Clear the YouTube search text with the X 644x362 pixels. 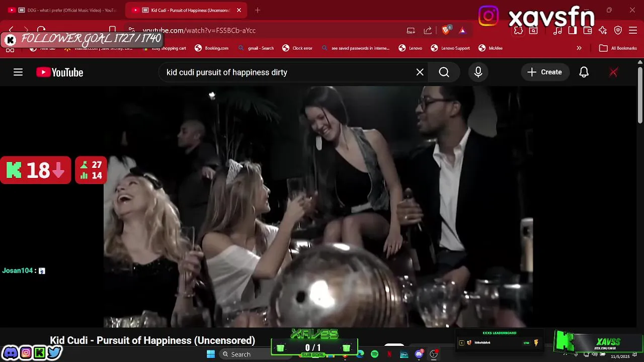pyautogui.click(x=420, y=72)
